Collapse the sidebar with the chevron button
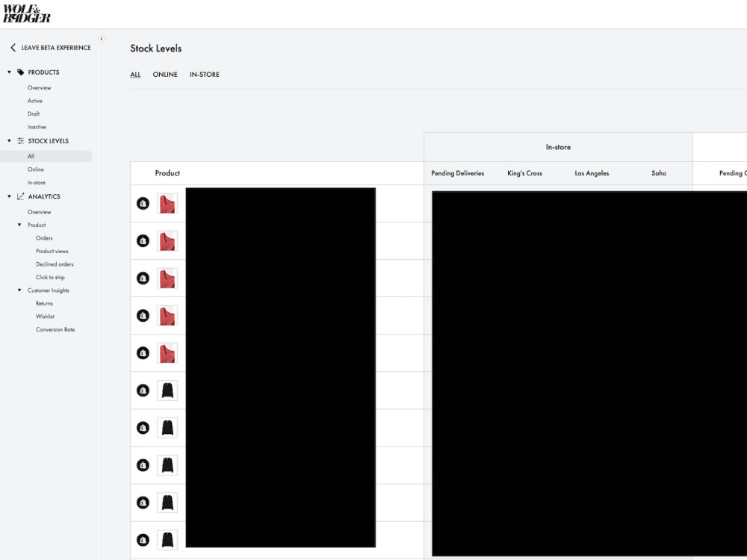 tap(102, 39)
